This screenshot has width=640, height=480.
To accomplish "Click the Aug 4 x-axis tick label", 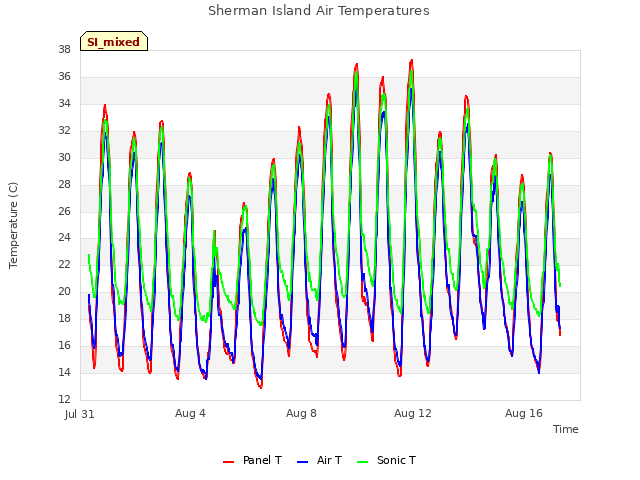I will (x=190, y=413).
